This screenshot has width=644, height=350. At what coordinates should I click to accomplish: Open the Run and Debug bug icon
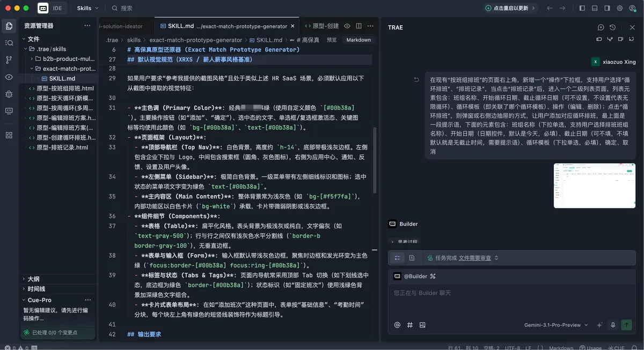(x=9, y=94)
